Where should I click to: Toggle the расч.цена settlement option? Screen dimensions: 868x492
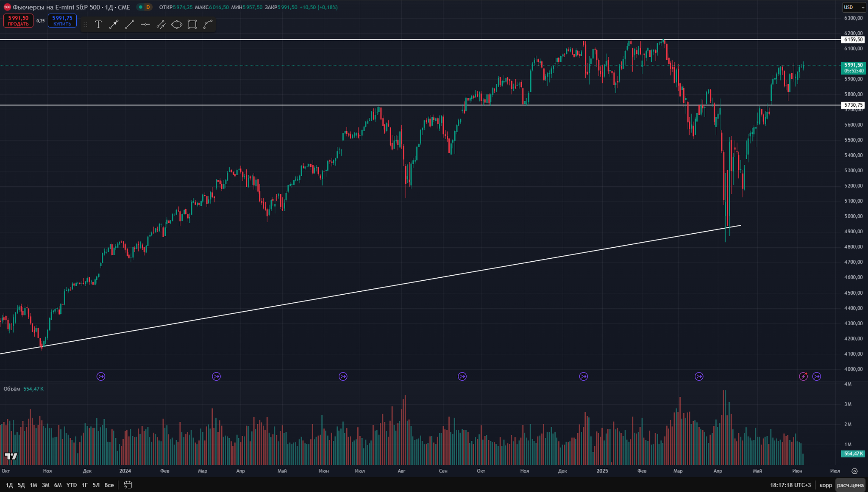point(850,485)
